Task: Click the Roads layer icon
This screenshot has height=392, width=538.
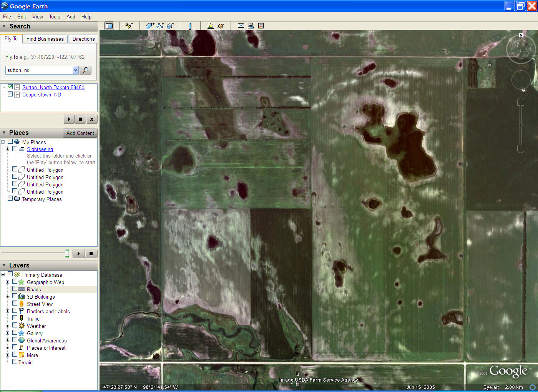Action: pyautogui.click(x=22, y=289)
